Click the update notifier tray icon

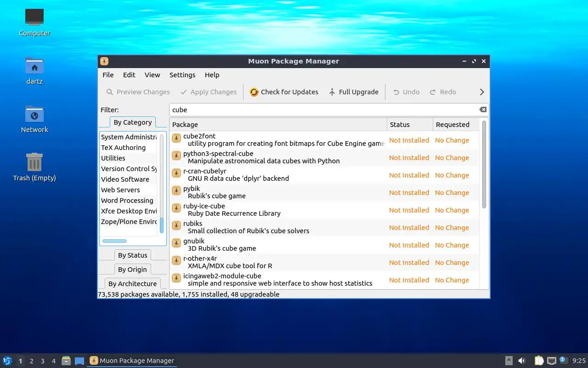click(x=564, y=361)
